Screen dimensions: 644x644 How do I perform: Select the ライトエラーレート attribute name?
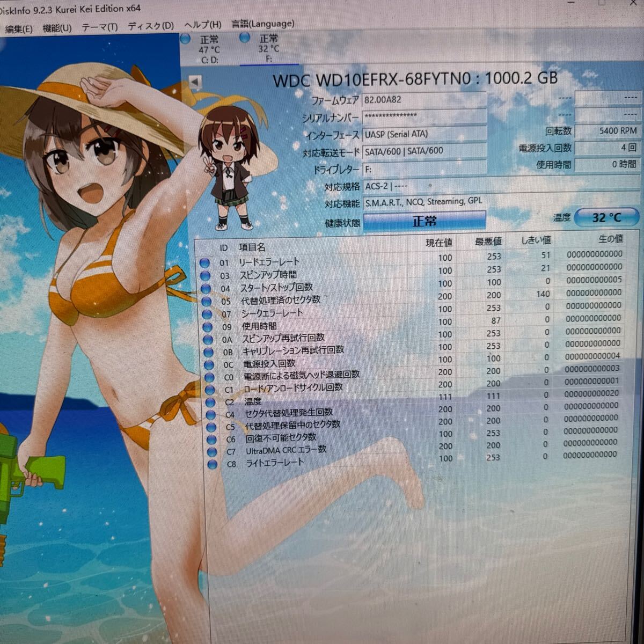[275, 462]
